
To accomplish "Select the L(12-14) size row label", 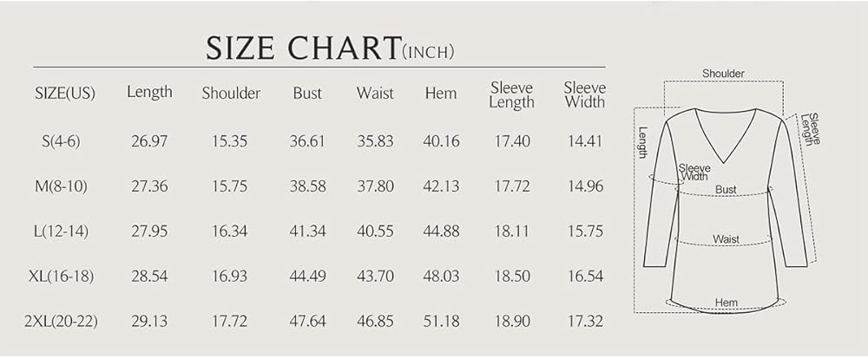I will (61, 231).
